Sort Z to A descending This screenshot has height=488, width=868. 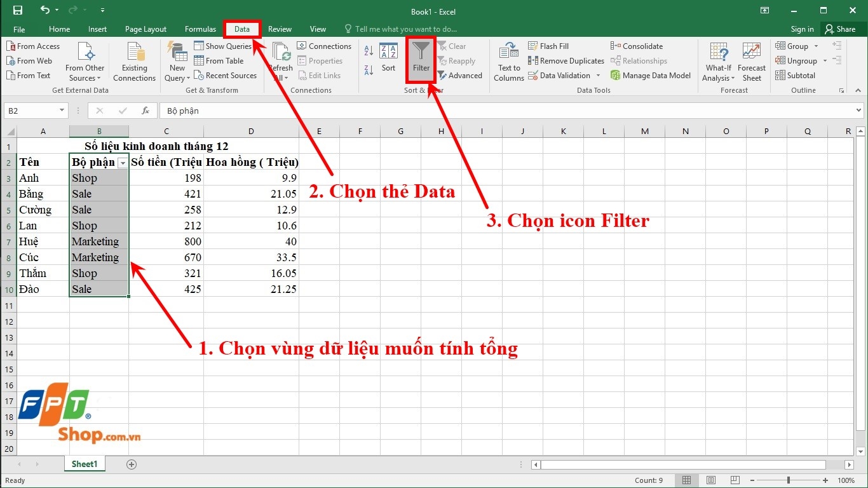(x=369, y=69)
